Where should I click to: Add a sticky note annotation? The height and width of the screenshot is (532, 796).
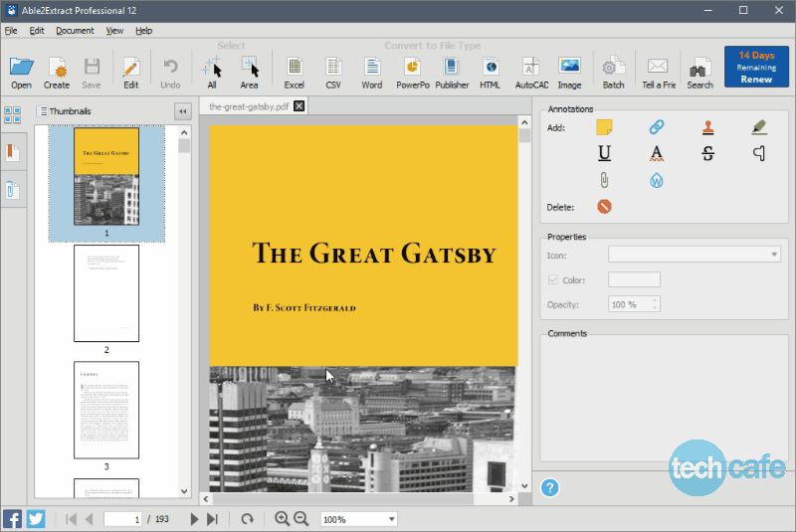(604, 127)
